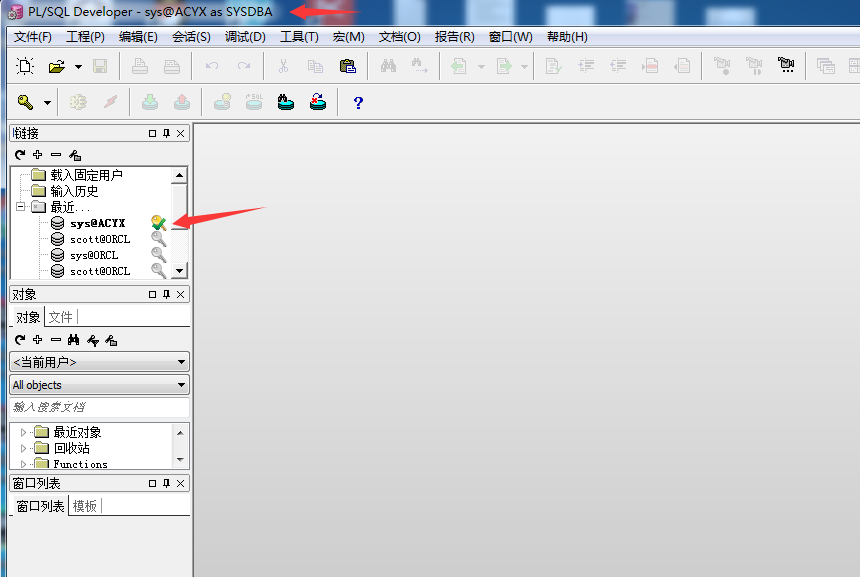
Task: Expand the 回收站 folder
Action: click(23, 448)
